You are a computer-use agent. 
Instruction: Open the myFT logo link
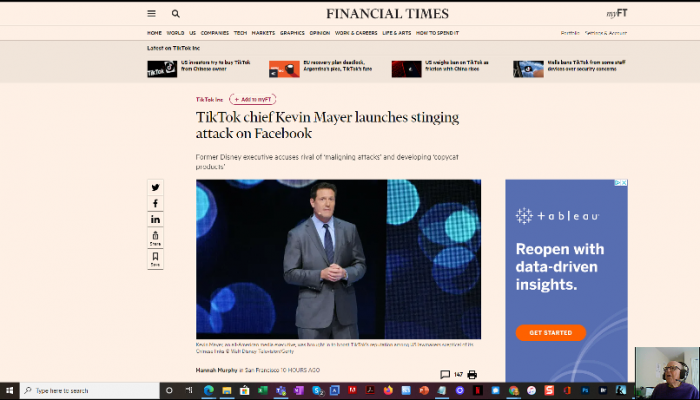pyautogui.click(x=617, y=13)
